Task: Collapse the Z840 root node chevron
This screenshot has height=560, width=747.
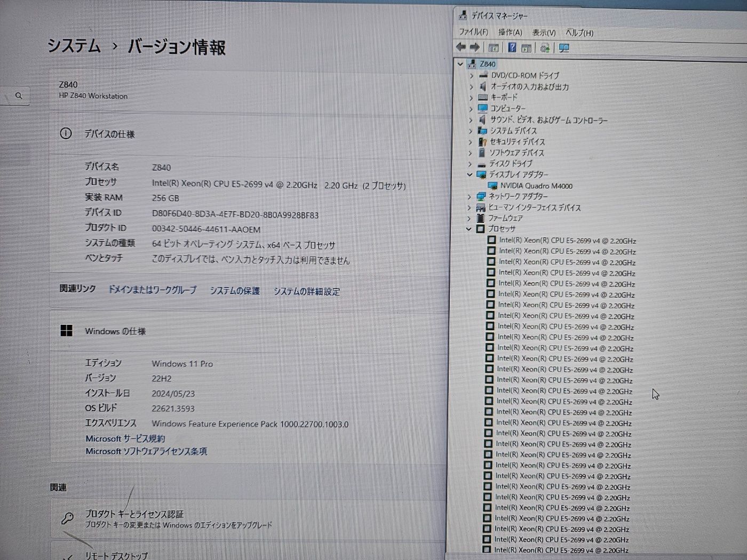Action: 460,64
